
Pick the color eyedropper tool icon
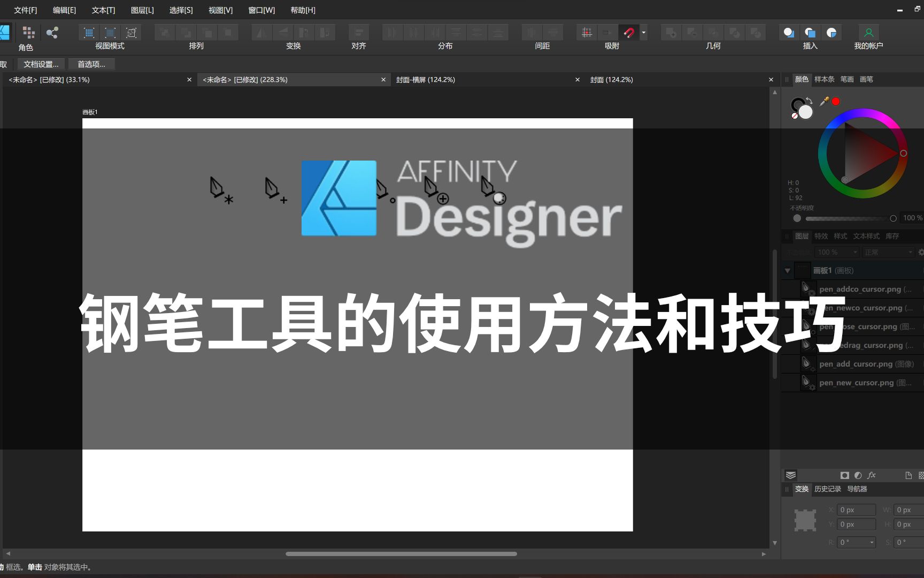(825, 101)
